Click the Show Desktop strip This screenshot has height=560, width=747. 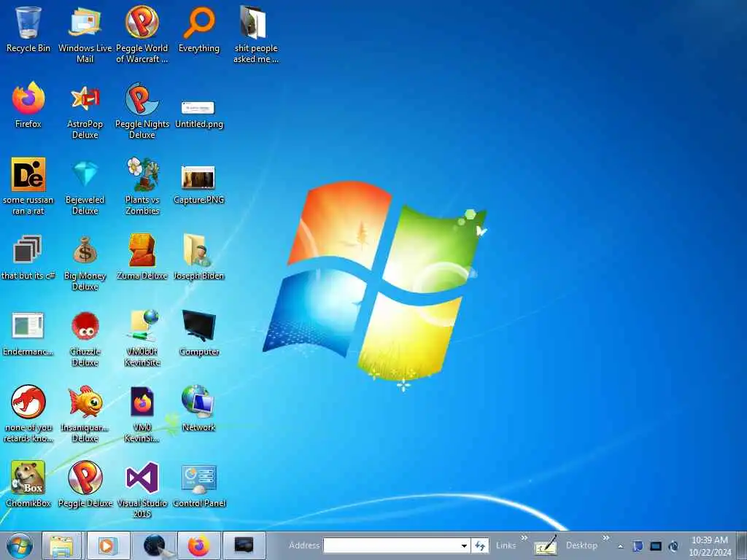click(741, 545)
